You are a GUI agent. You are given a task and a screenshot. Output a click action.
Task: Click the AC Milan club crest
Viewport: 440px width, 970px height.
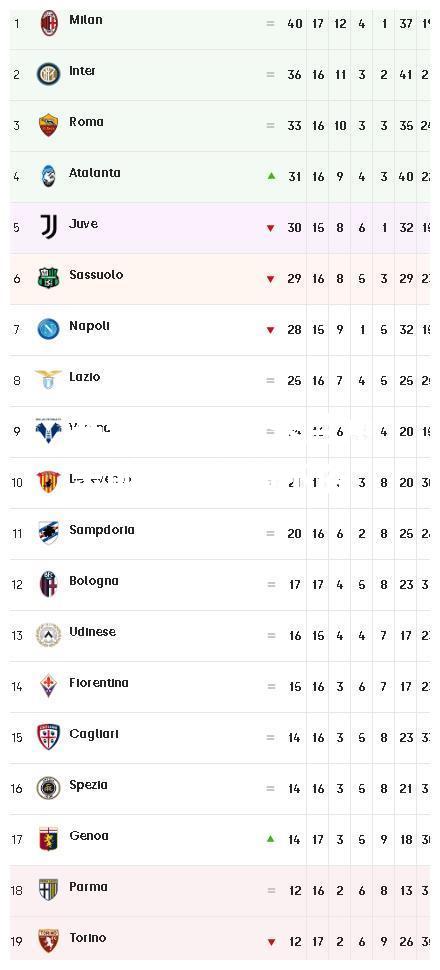(x=48, y=24)
